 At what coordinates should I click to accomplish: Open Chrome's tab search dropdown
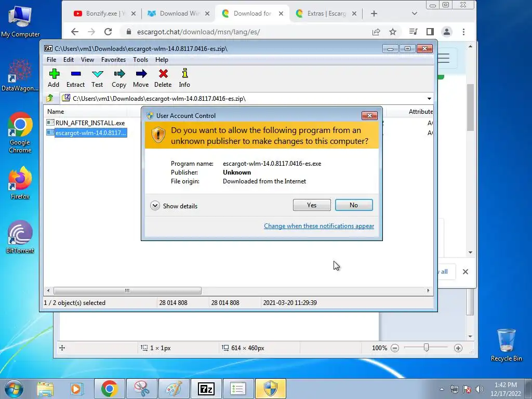tap(414, 14)
